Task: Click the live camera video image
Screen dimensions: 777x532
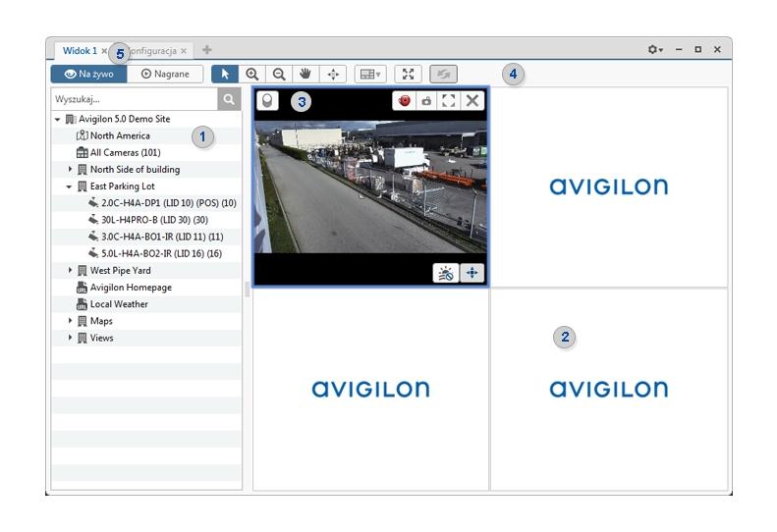Action: coord(370,186)
